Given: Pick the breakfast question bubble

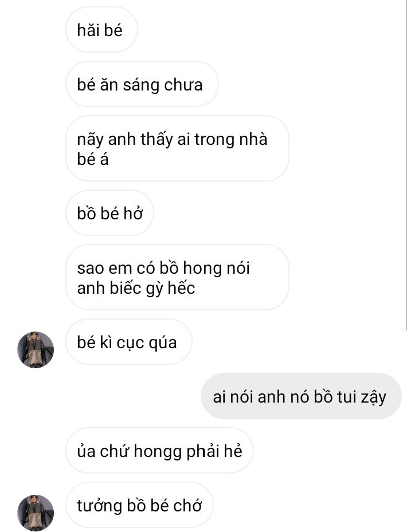Looking at the screenshot, I should pos(142,84).
